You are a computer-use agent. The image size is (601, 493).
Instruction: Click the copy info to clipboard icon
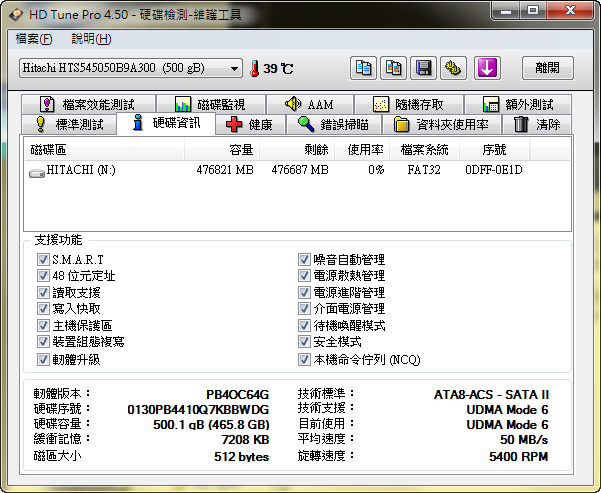363,68
